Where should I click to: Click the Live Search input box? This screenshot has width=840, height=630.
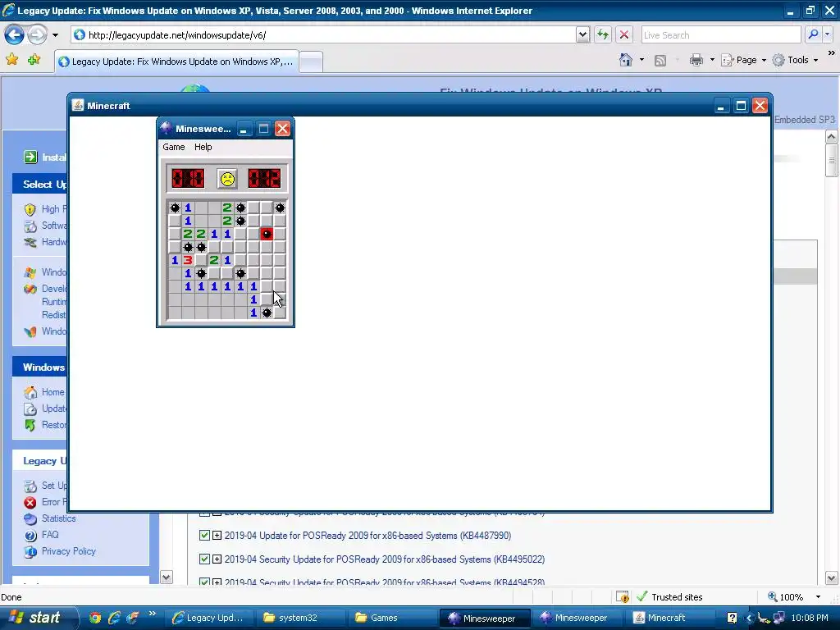coord(720,34)
